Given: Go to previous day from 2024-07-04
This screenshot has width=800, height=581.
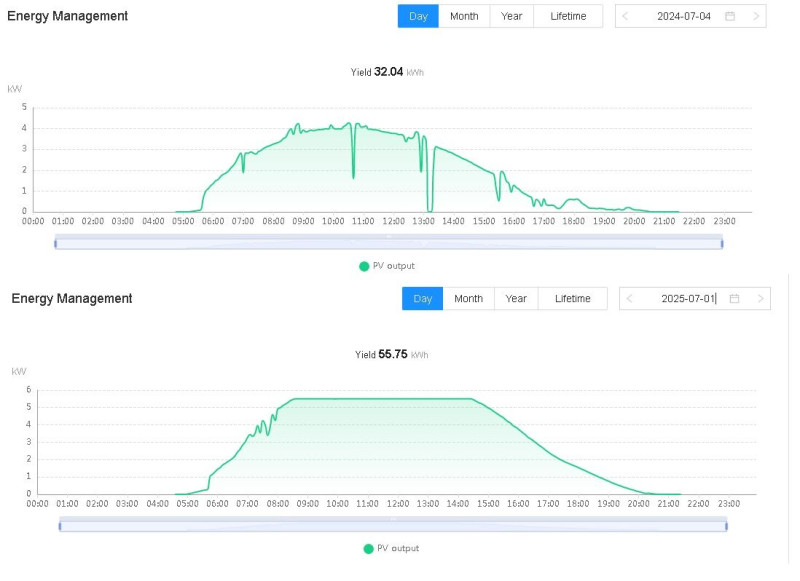Looking at the screenshot, I should coord(625,16).
